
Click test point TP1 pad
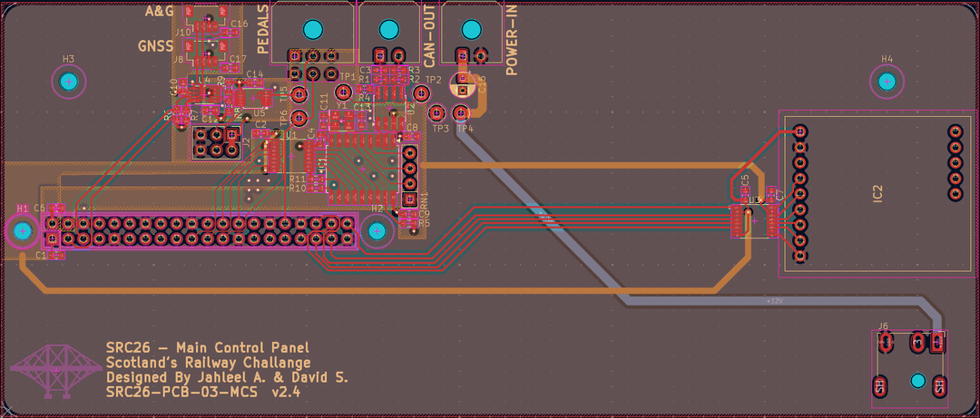[x=343, y=92]
